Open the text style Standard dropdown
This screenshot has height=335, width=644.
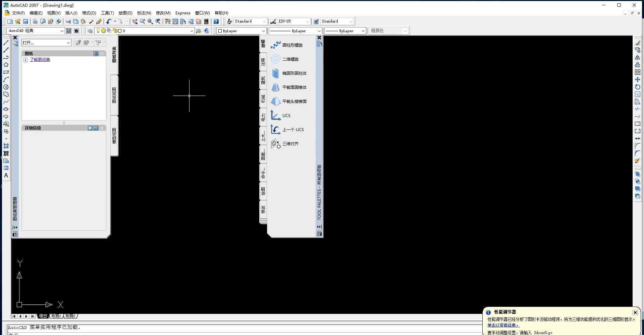pyautogui.click(x=251, y=21)
